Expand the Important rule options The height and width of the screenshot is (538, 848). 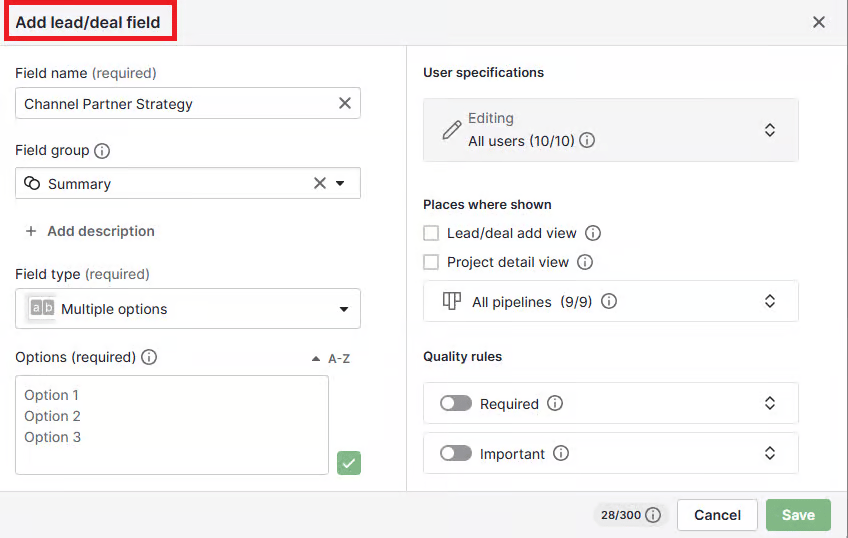(770, 453)
